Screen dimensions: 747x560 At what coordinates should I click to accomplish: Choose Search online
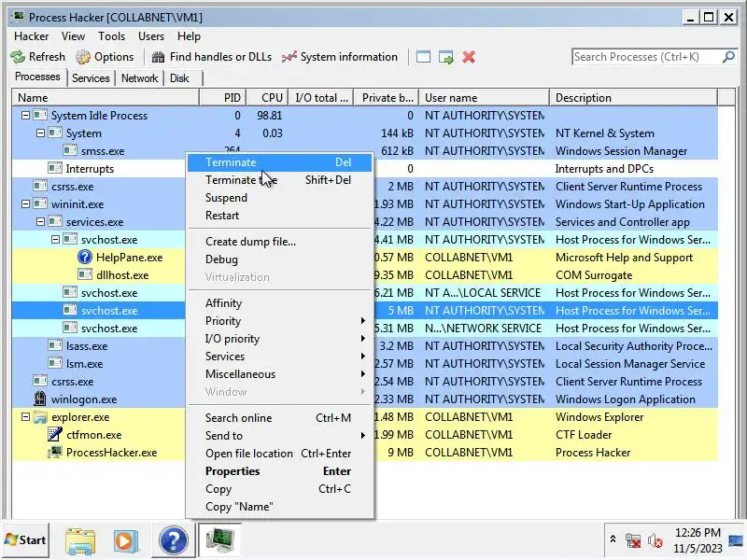coord(279,418)
